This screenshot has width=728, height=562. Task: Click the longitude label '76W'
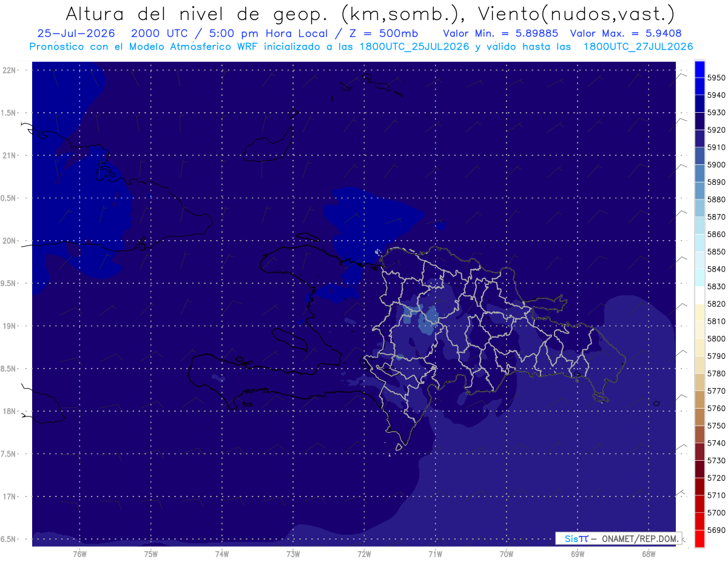[x=79, y=554]
